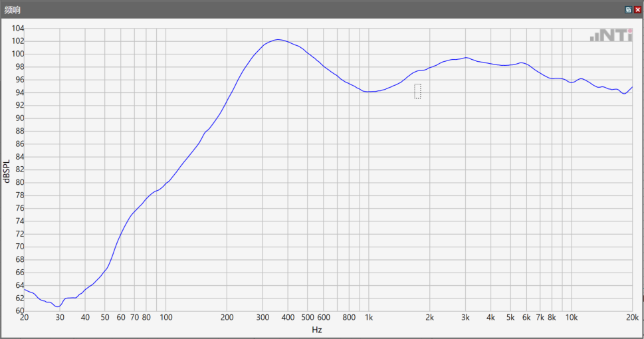Click the 30 tick on the Hz axis
The image size is (644, 339).
click(60, 318)
